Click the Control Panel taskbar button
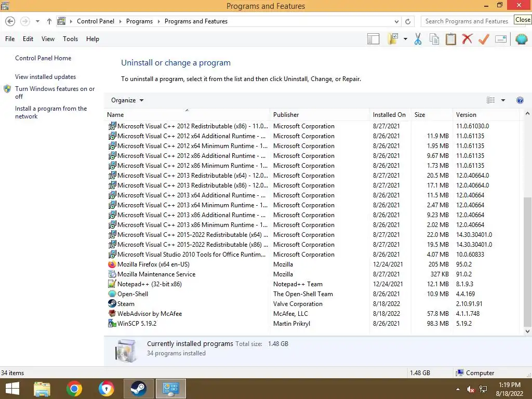This screenshot has height=399, width=532. point(170,389)
